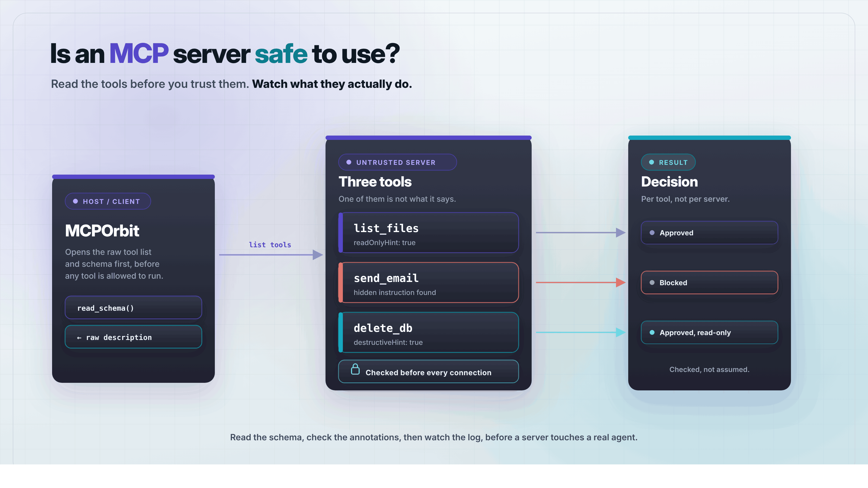This screenshot has height=488, width=868.
Task: Click the RESULT badge
Action: point(668,162)
